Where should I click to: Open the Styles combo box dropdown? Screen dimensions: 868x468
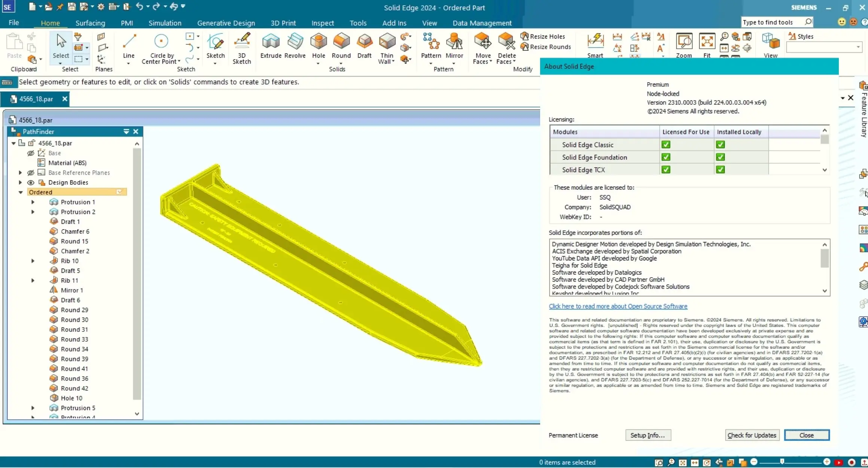pyautogui.click(x=858, y=47)
